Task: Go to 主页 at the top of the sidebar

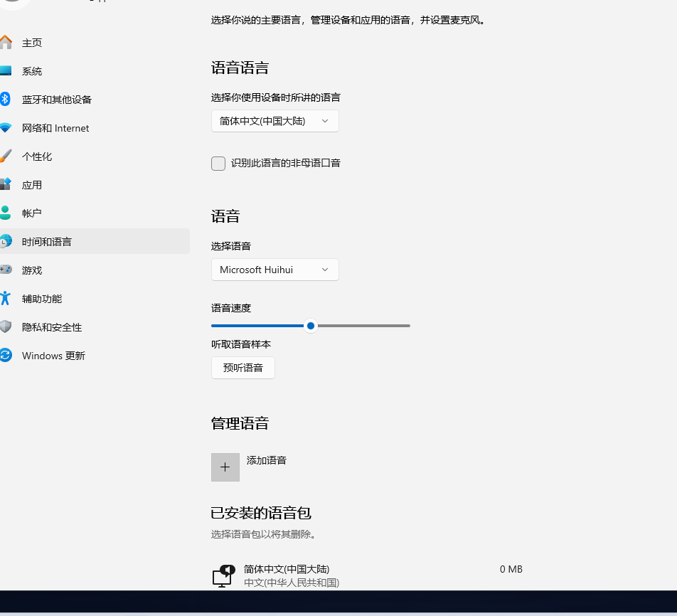Action: tap(30, 43)
